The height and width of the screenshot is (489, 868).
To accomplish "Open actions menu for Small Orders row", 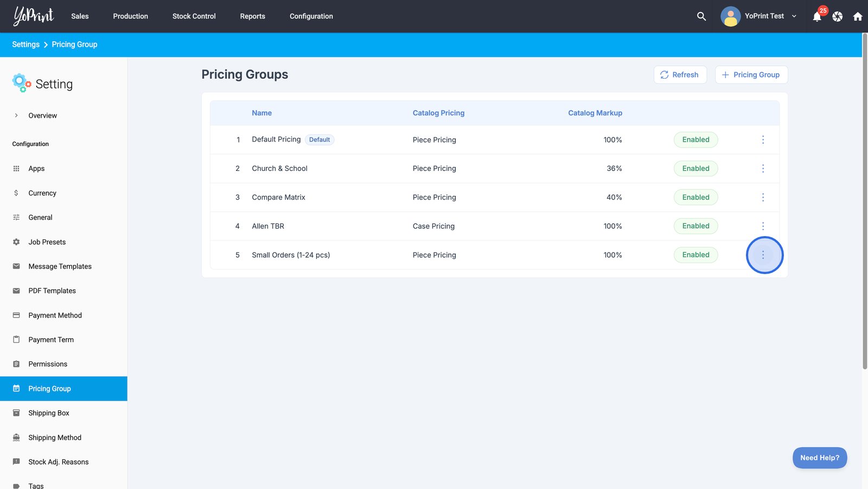I will tap(763, 255).
